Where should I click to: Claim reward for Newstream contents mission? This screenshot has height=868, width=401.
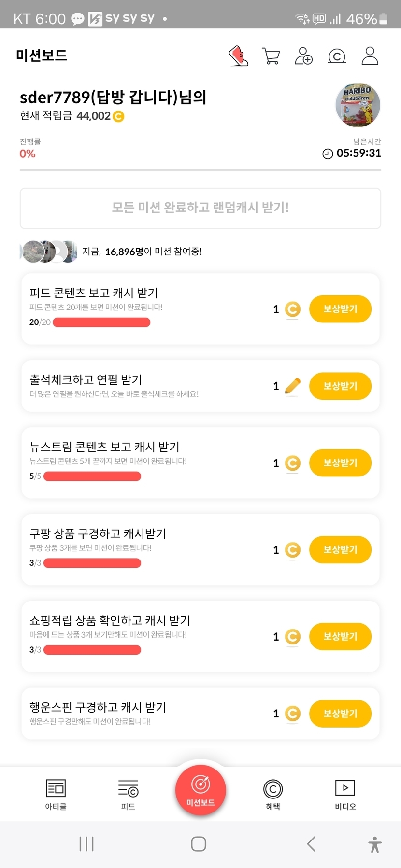340,463
